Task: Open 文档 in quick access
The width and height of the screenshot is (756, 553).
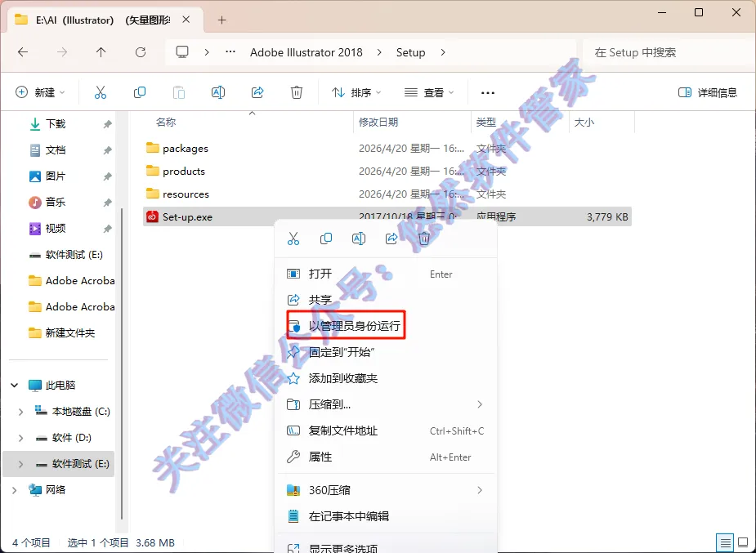Action: (56, 149)
